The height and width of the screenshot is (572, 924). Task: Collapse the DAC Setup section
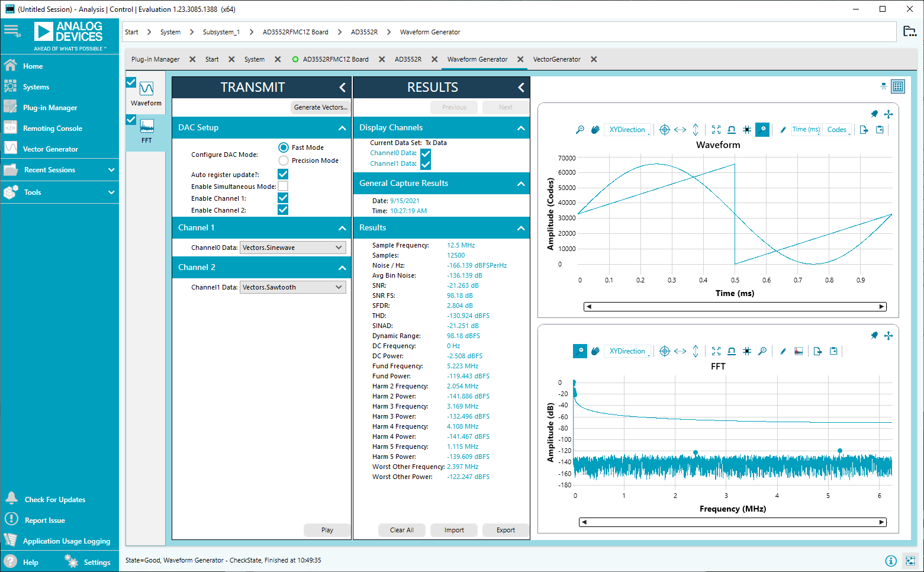click(342, 128)
